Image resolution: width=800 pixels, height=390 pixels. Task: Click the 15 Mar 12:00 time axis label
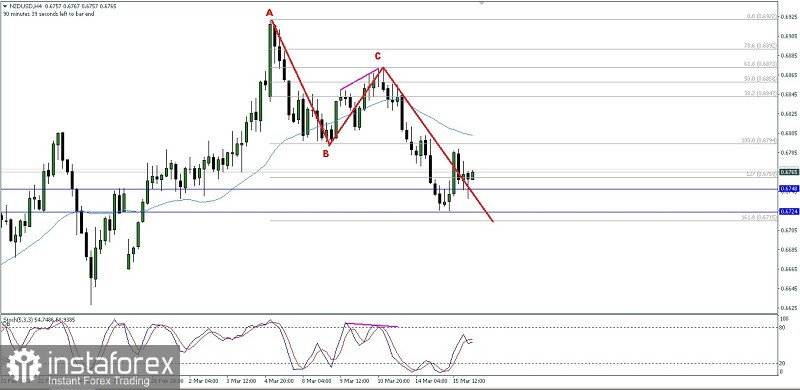(468, 381)
